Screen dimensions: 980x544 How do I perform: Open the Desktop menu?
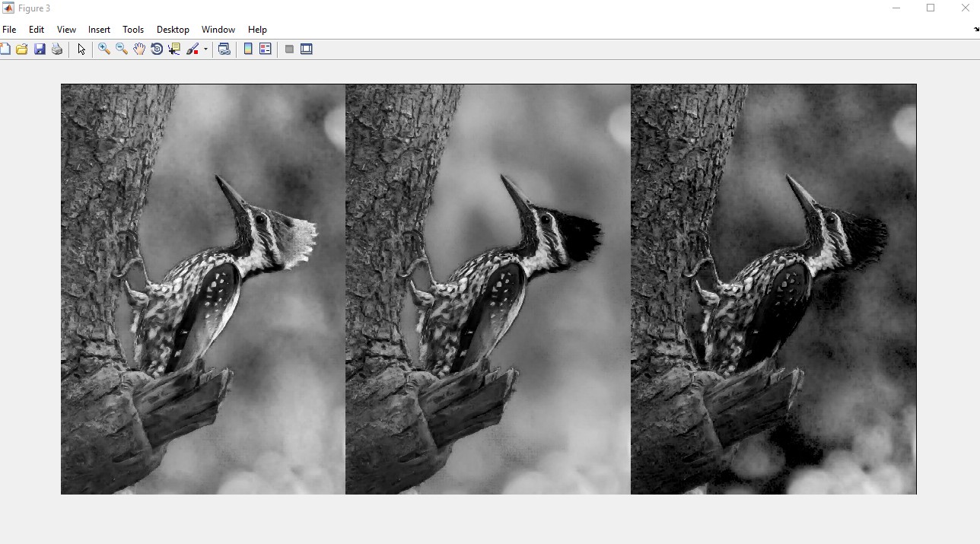point(173,30)
